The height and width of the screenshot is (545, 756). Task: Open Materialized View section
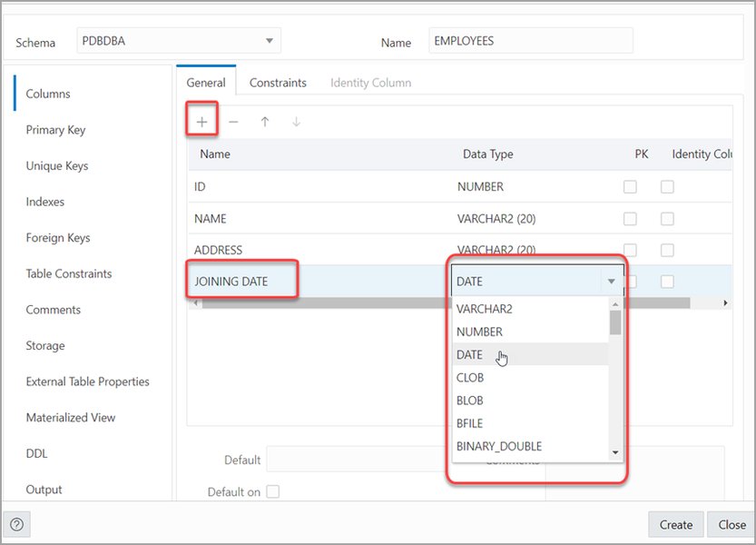[x=71, y=418]
